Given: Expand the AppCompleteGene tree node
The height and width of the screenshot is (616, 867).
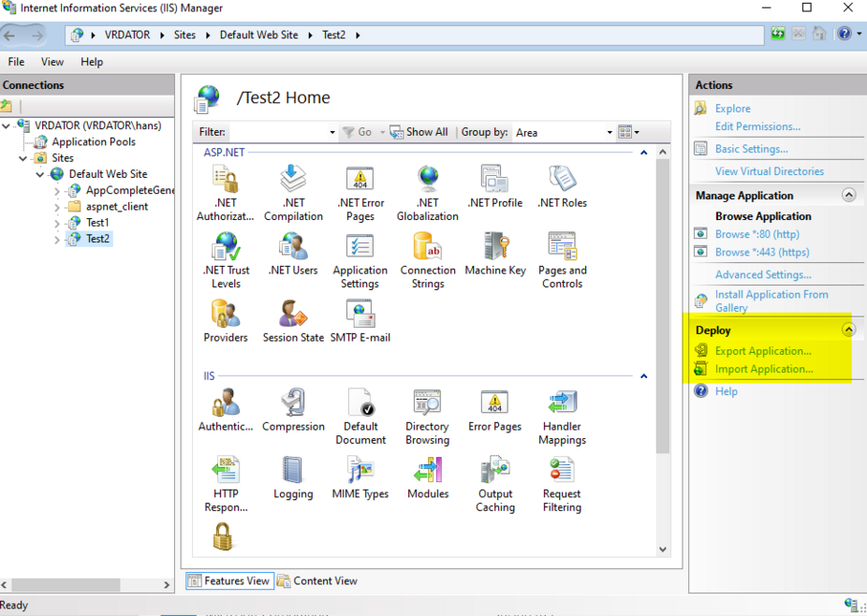Looking at the screenshot, I should pyautogui.click(x=57, y=191).
